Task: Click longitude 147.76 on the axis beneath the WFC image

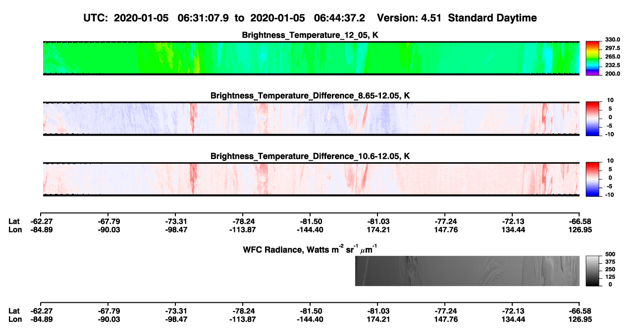Action: 445,319
